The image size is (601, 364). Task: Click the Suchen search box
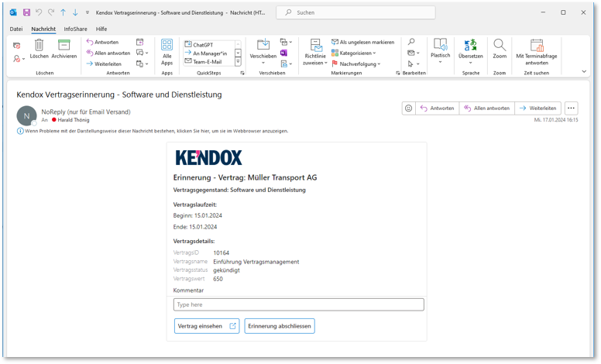point(355,12)
